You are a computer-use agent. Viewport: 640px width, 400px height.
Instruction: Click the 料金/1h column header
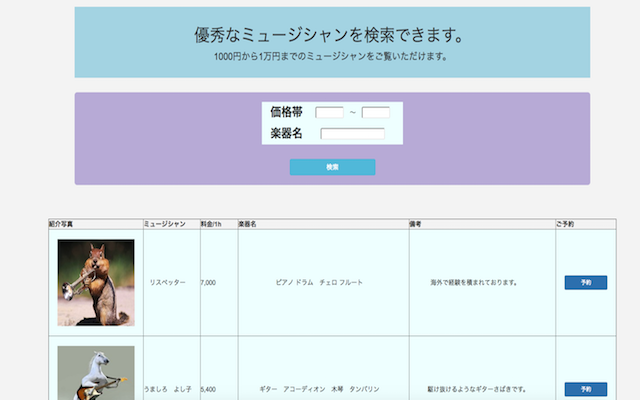[211, 225]
